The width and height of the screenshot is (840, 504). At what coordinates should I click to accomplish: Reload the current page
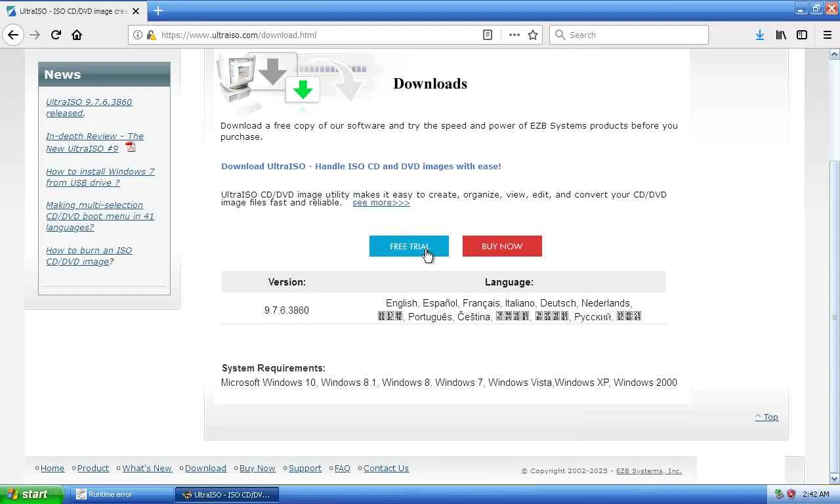pos(56,35)
